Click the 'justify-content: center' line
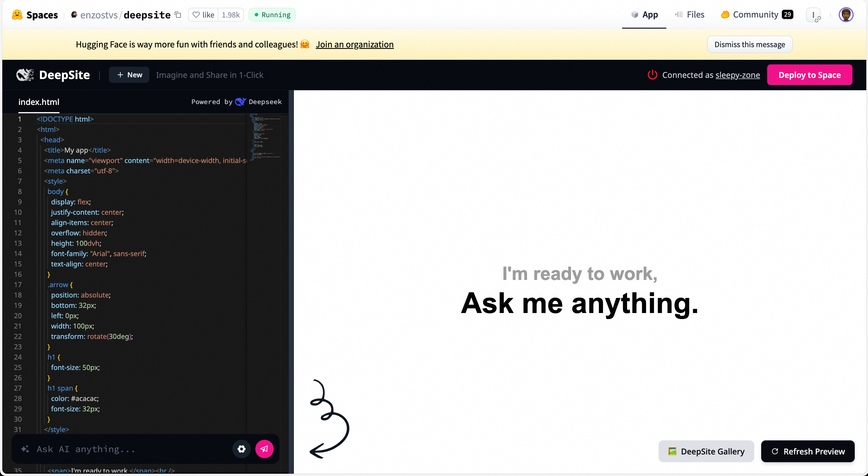 pyautogui.click(x=87, y=212)
